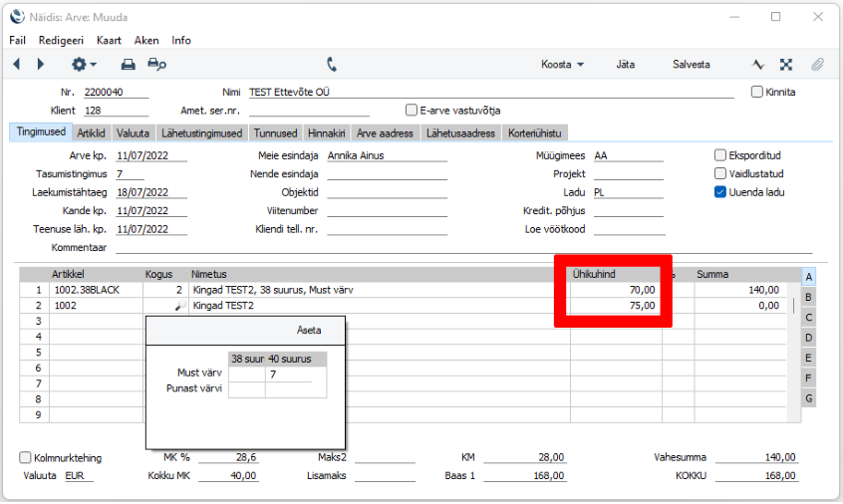Screen dimensions: 843x504
Task: Open print preview icon
Action: tap(157, 65)
